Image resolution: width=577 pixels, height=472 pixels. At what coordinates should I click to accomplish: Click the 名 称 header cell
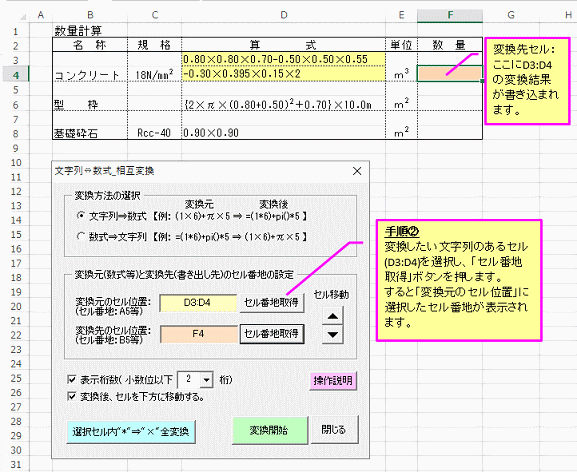(90, 45)
